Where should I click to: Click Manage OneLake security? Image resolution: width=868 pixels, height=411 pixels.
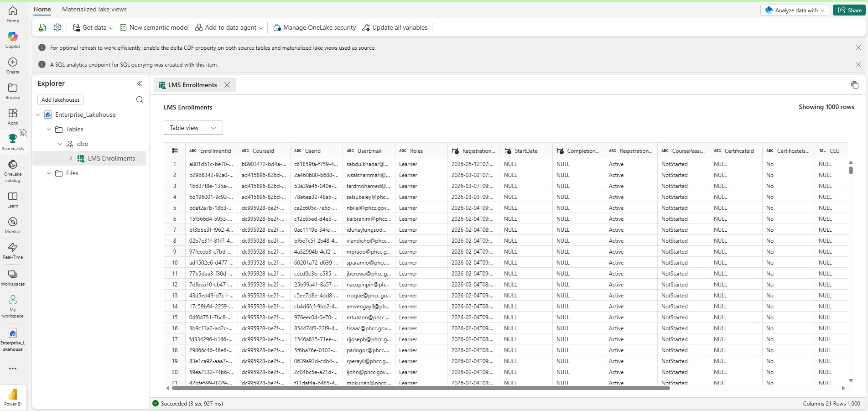click(315, 27)
